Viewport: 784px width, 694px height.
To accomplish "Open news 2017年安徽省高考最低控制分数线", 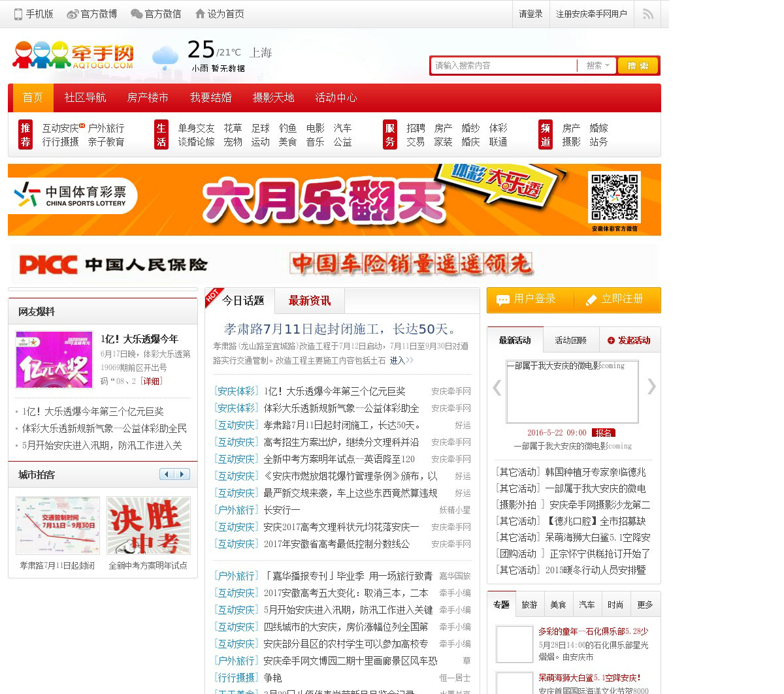I will pyautogui.click(x=336, y=544).
